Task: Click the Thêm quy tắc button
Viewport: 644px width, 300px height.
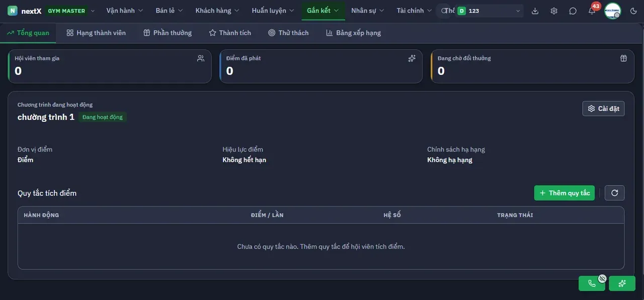Action: pyautogui.click(x=565, y=193)
